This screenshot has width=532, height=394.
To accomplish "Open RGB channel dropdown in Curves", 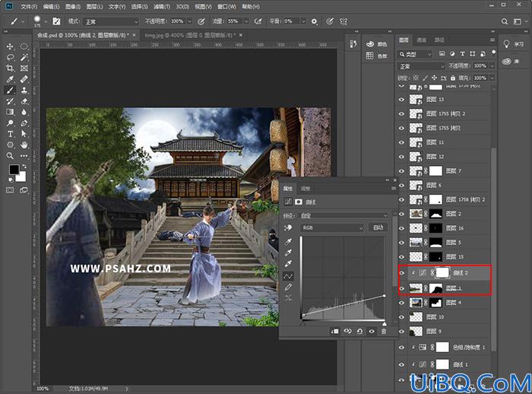I will point(332,228).
